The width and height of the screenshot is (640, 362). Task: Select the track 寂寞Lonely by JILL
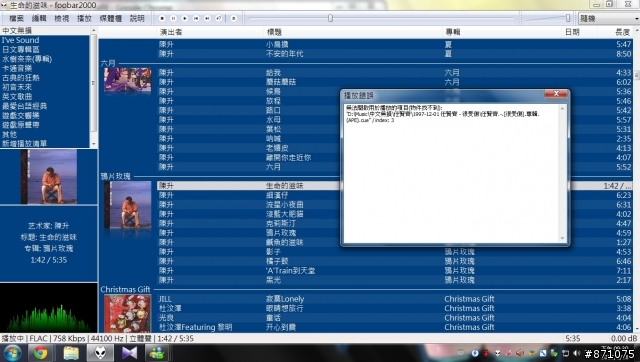[394, 299]
